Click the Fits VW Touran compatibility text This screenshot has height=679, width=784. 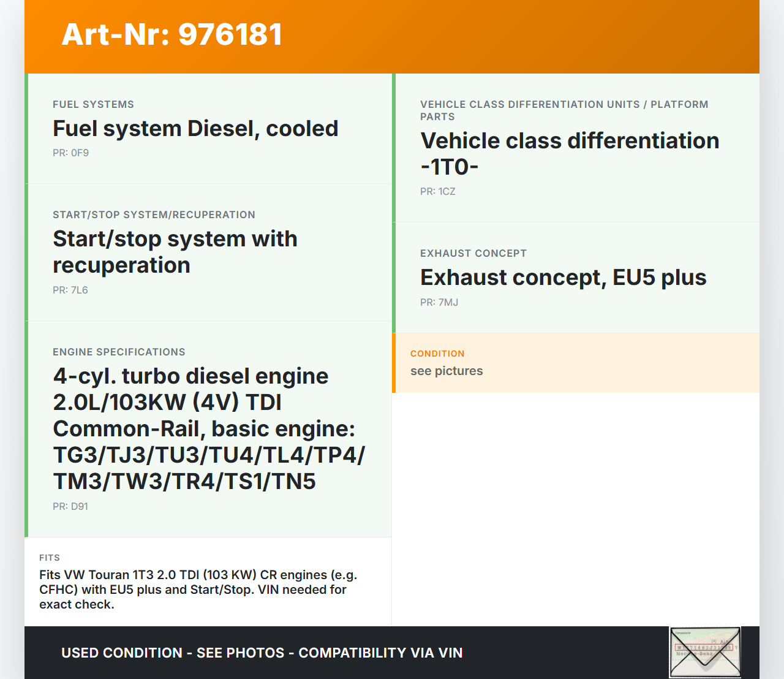point(198,590)
